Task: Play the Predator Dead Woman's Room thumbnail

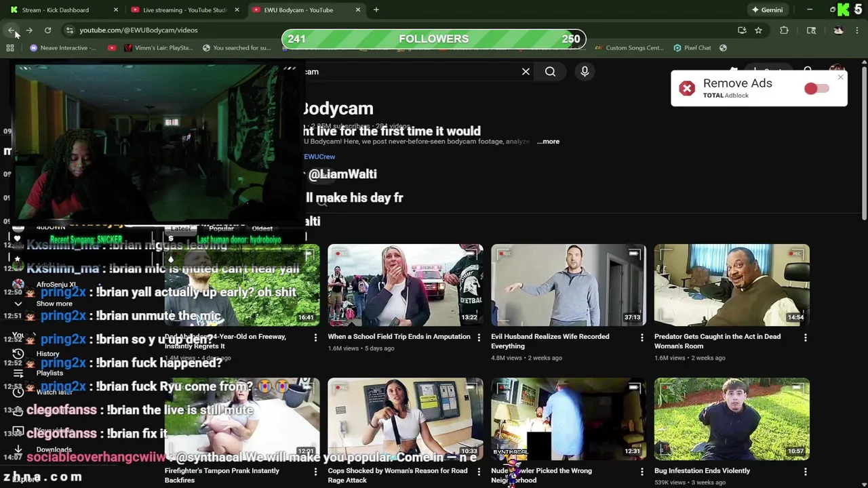Action: tap(732, 285)
